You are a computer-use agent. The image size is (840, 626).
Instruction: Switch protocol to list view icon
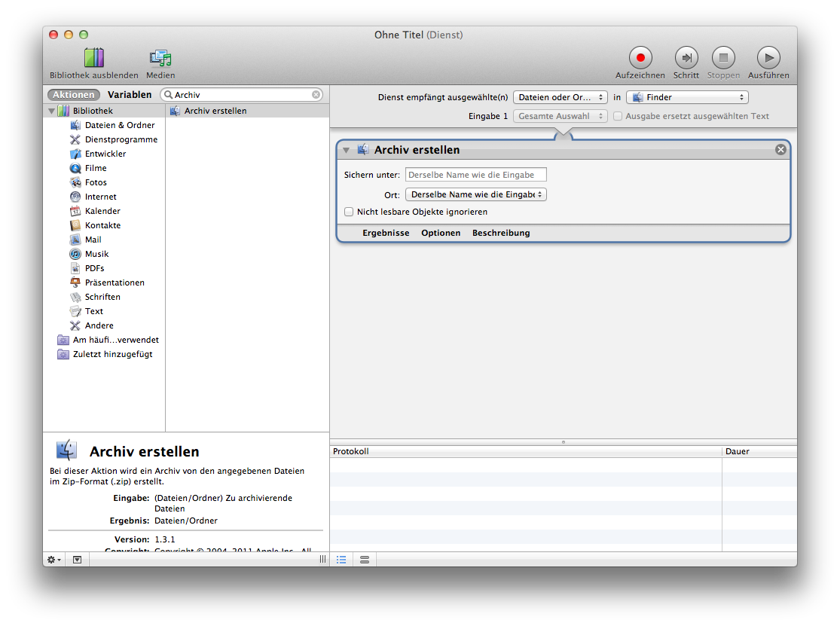pyautogui.click(x=341, y=560)
